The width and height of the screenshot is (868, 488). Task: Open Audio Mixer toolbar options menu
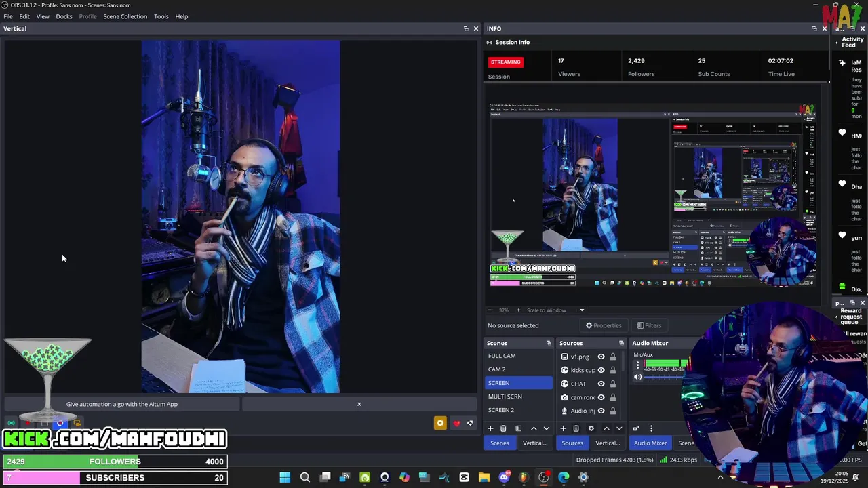tap(651, 428)
